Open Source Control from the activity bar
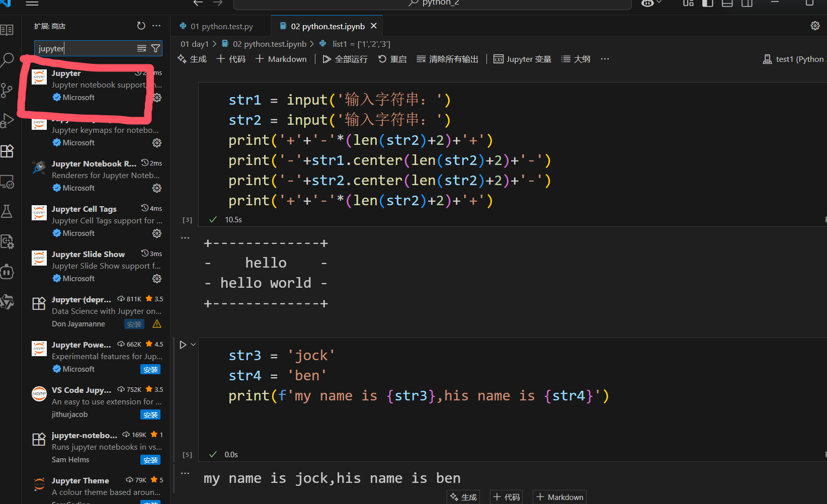The image size is (827, 504). pos(8,90)
